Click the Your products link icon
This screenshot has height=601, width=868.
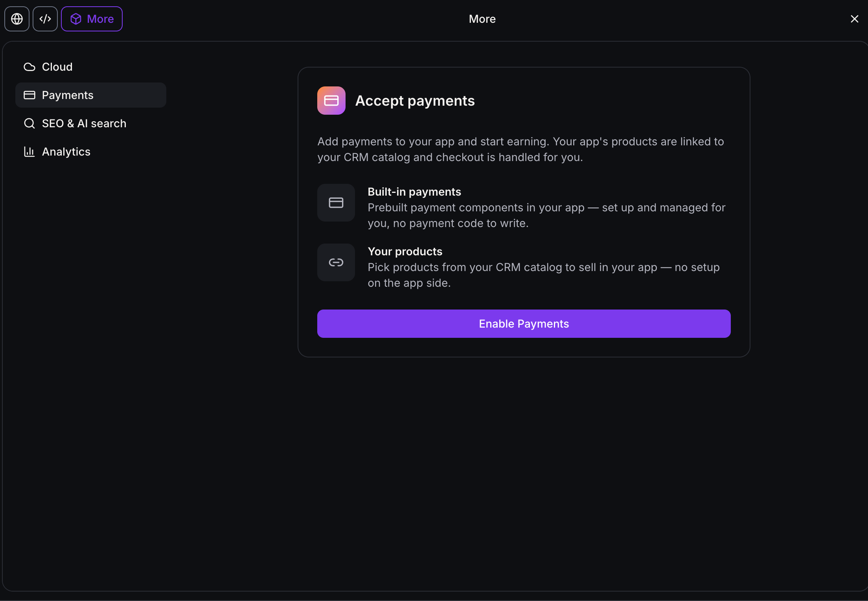pyautogui.click(x=336, y=262)
